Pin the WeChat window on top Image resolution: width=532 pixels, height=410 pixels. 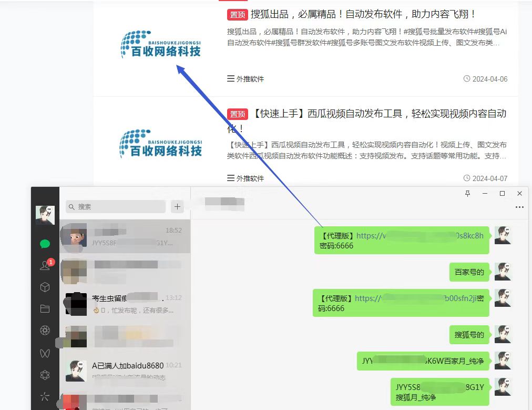[467, 193]
